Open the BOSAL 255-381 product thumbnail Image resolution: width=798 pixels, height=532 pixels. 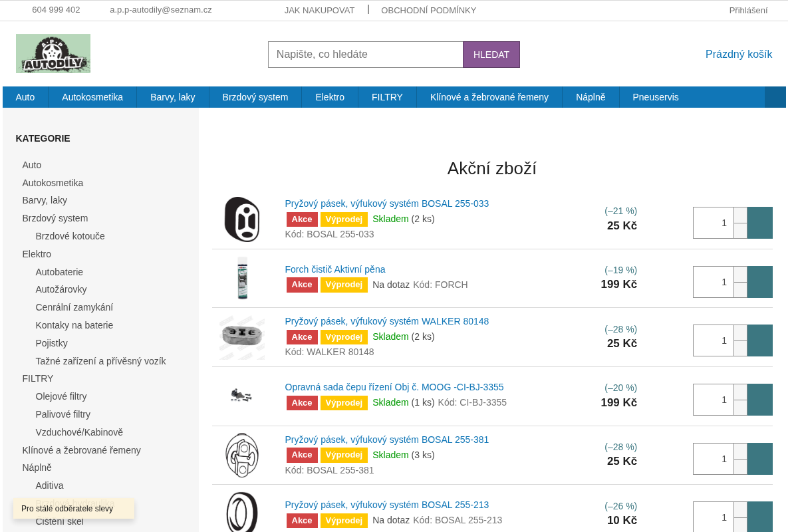(241, 455)
